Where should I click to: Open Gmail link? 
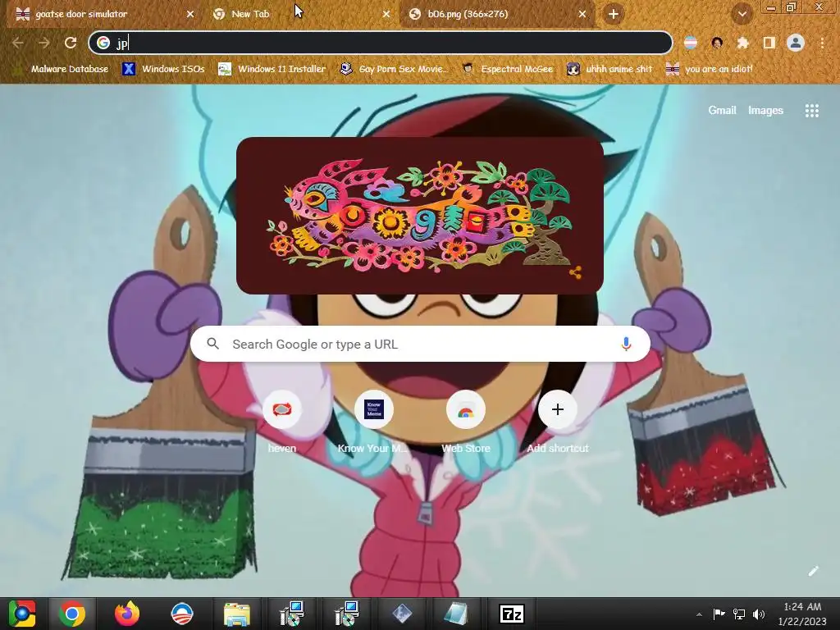click(722, 111)
